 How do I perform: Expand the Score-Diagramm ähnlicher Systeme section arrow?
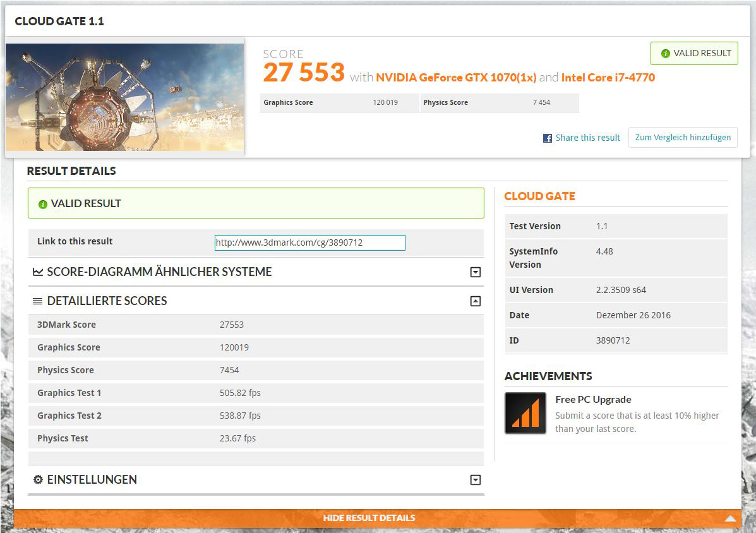pyautogui.click(x=476, y=272)
